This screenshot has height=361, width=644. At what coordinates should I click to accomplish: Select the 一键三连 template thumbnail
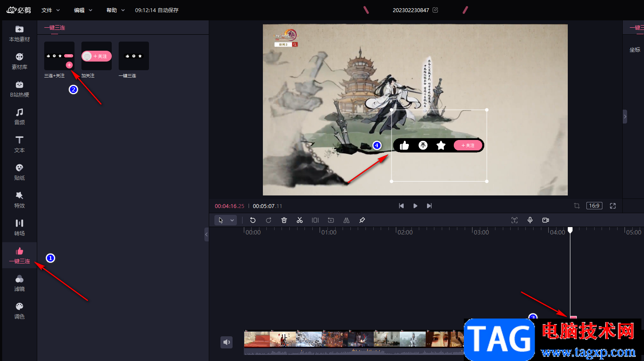[x=134, y=56]
